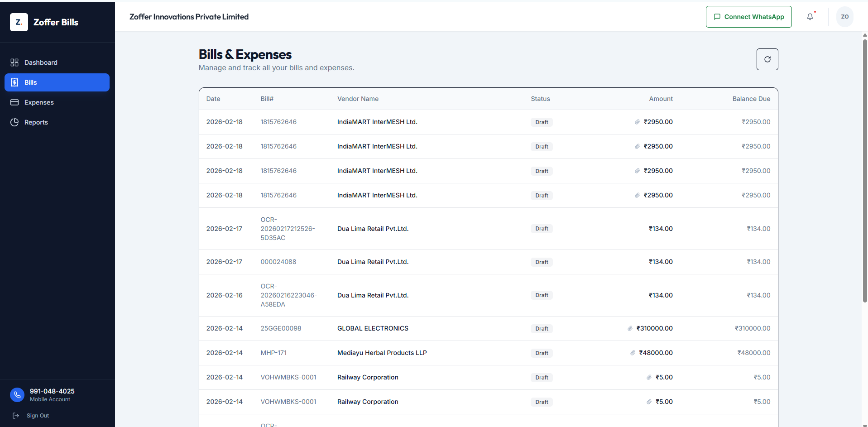Switch to the Bills section in sidebar

coord(30,82)
